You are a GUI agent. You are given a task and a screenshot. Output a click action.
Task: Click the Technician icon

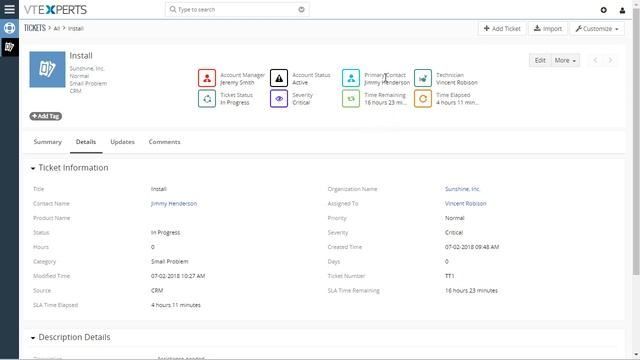tap(423, 78)
